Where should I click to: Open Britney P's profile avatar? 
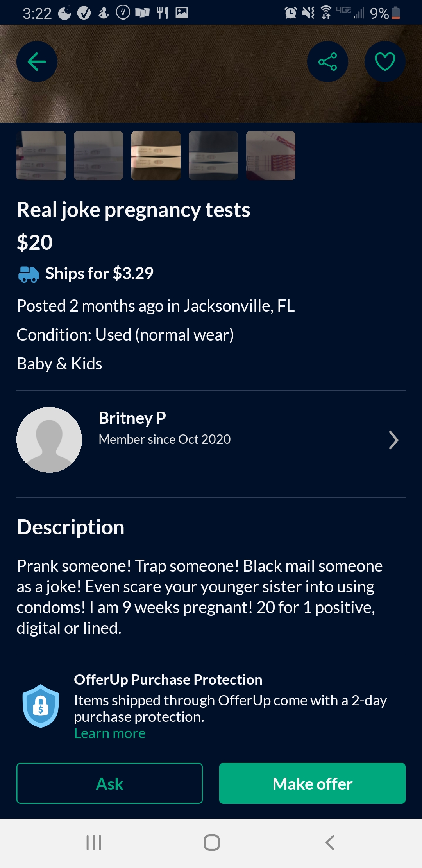coord(49,440)
